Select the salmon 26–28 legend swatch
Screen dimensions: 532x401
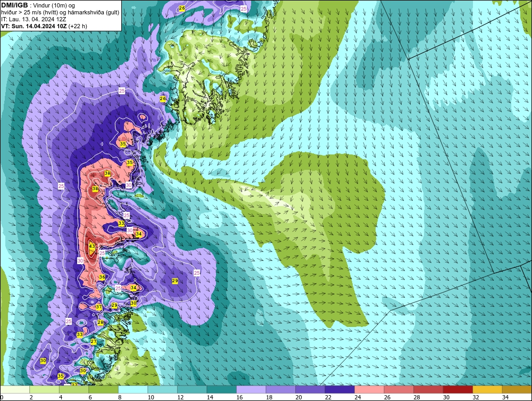(x=398, y=389)
